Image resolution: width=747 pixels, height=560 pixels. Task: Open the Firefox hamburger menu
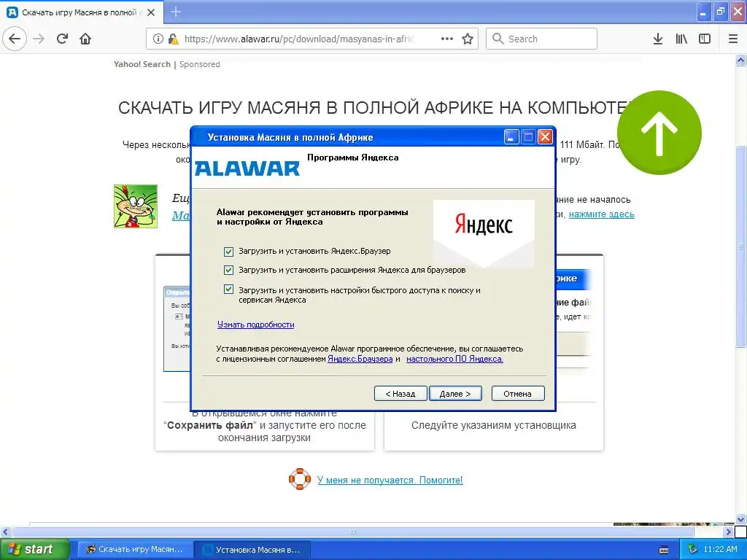[x=732, y=39]
